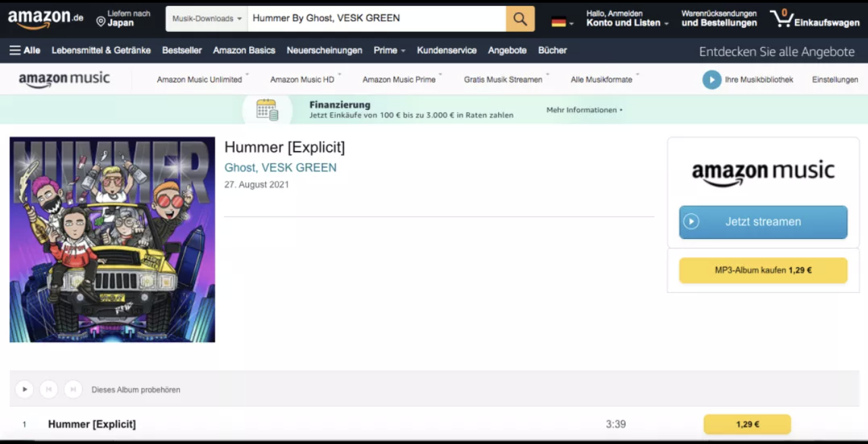The image size is (868, 444).
Task: Expand the Konto und Listen menu
Action: (x=627, y=23)
